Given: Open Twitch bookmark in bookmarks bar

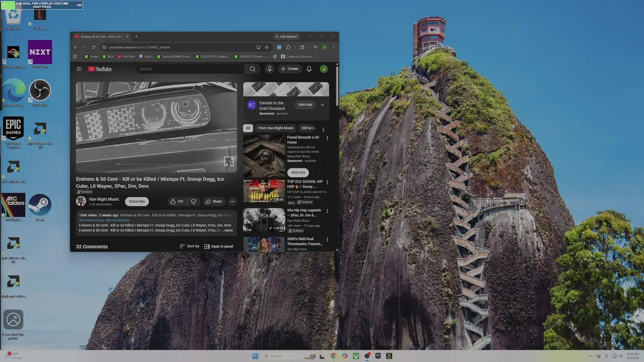Looking at the screenshot, I should coord(146,56).
